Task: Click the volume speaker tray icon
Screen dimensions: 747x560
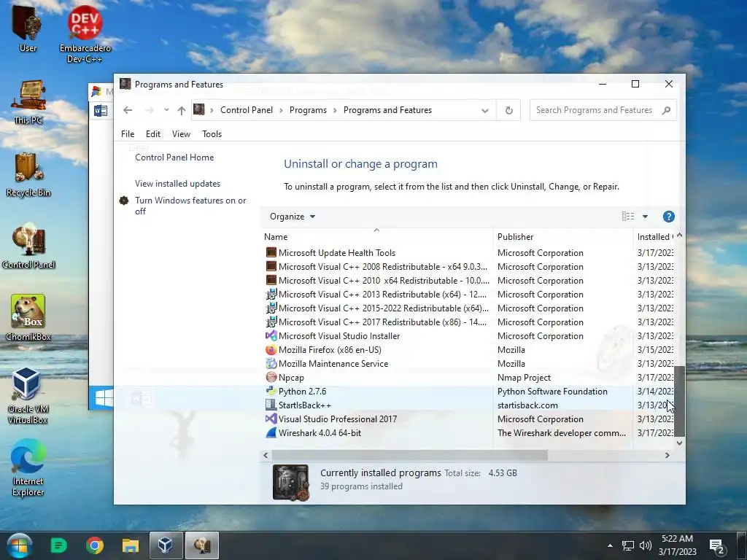Action: click(646, 545)
